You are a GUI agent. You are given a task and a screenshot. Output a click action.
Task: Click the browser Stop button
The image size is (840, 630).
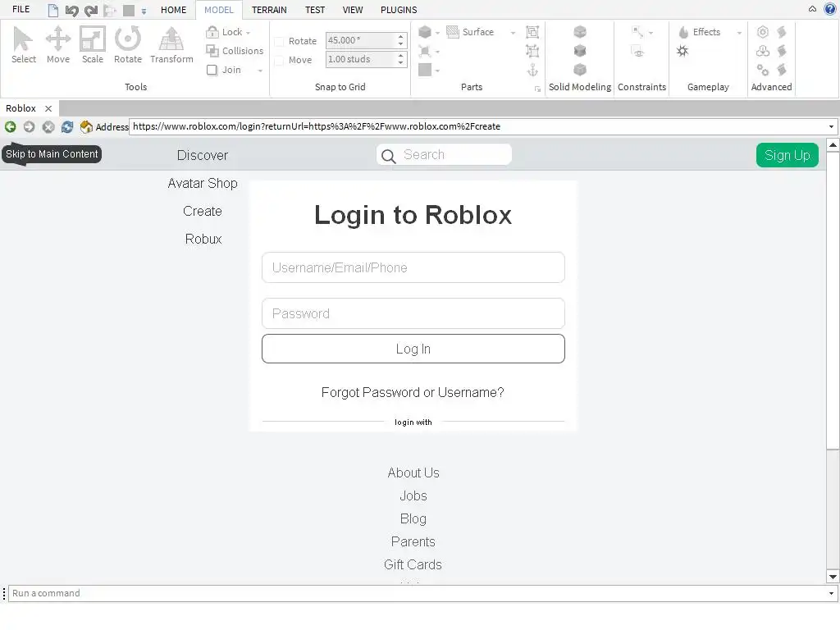pos(48,127)
